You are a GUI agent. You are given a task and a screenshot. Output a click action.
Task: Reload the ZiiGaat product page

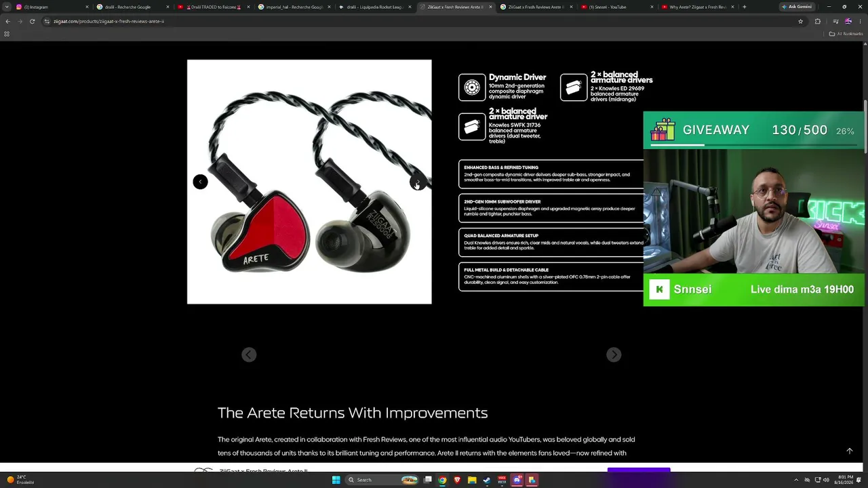(32, 21)
